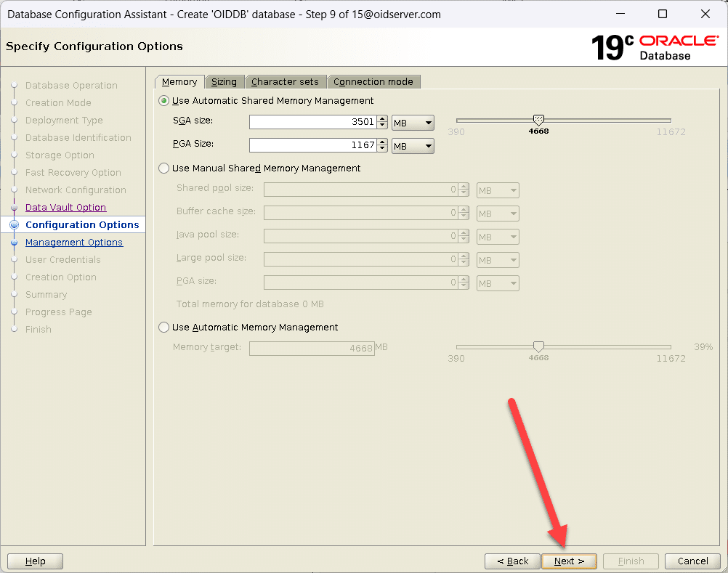This screenshot has width=728, height=573.
Task: Increase SGA size with up arrow
Action: tap(382, 119)
